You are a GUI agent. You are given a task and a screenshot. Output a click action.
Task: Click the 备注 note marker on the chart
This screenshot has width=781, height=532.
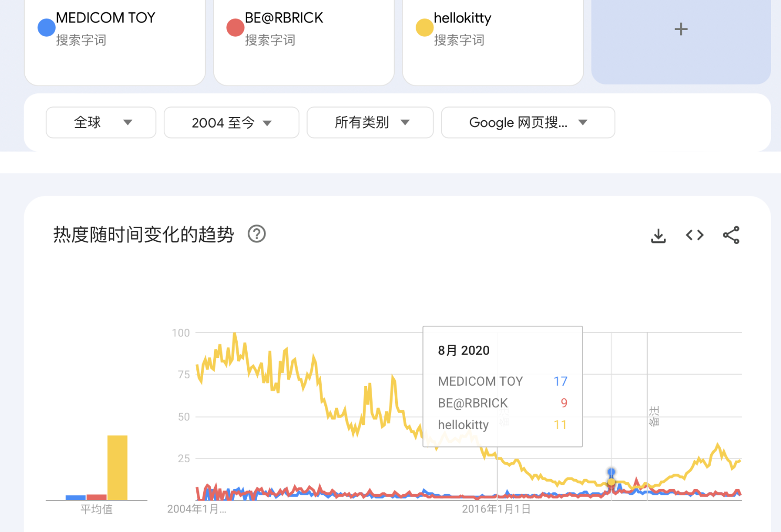click(x=654, y=416)
